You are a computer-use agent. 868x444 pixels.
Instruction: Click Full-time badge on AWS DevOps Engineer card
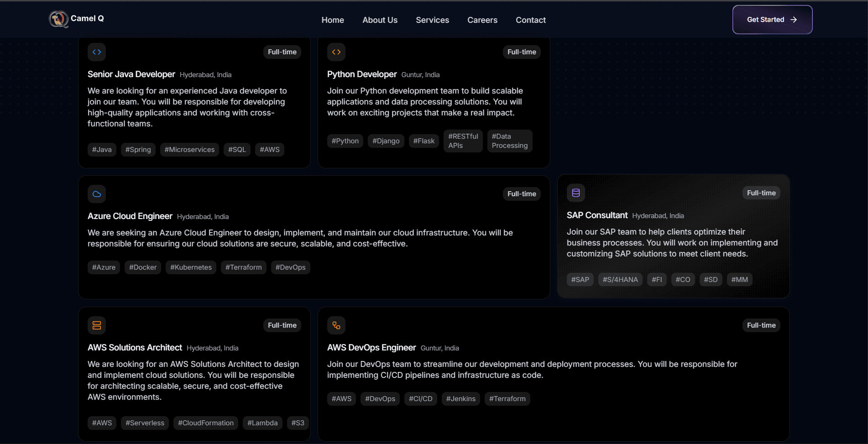[x=761, y=325]
